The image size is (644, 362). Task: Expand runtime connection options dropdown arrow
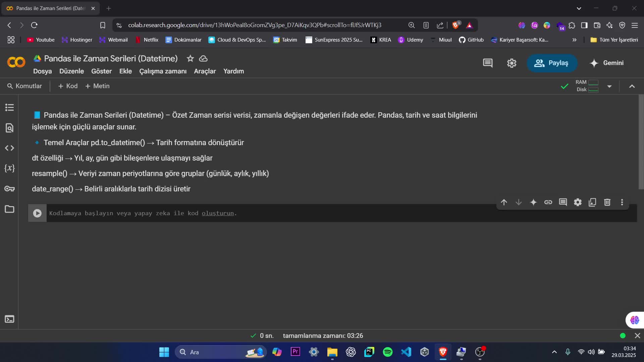609,86
